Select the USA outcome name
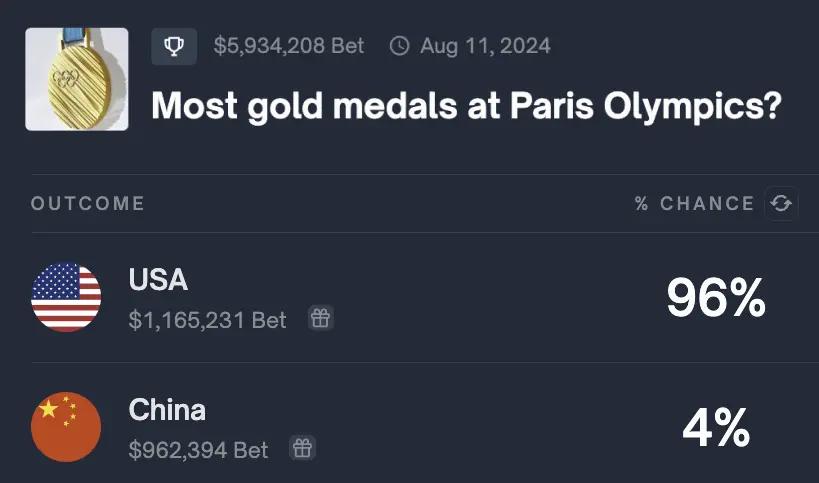The image size is (819, 483). (x=158, y=280)
